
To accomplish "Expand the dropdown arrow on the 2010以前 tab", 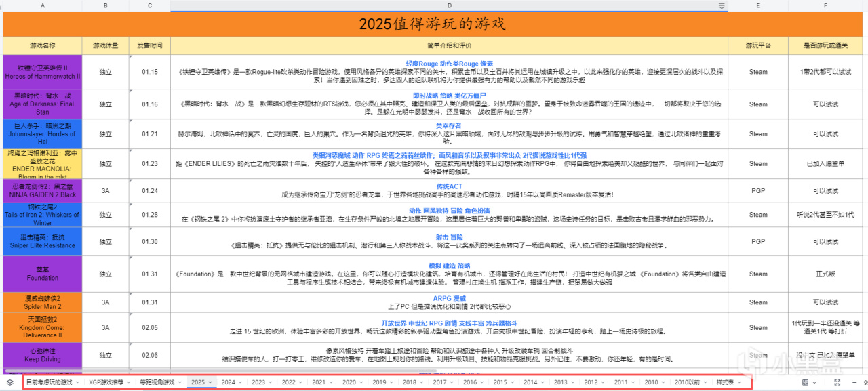I will click(705, 382).
